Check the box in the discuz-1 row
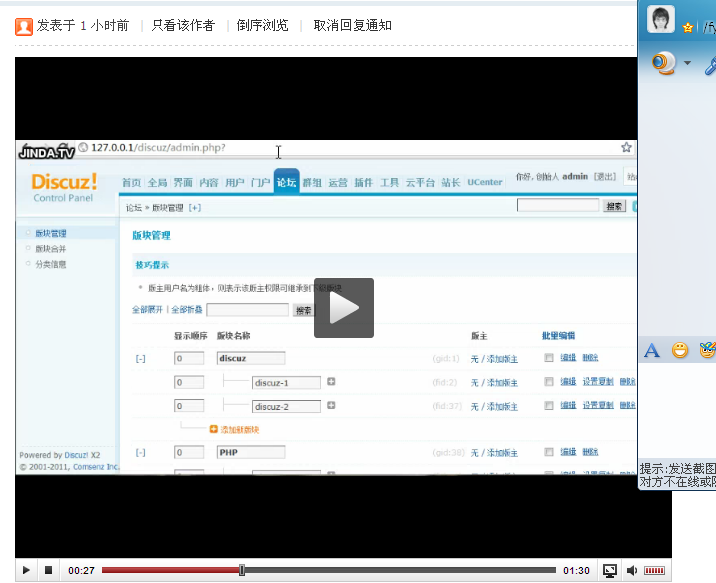Viewport: 716px width, 583px height. pyautogui.click(x=549, y=382)
